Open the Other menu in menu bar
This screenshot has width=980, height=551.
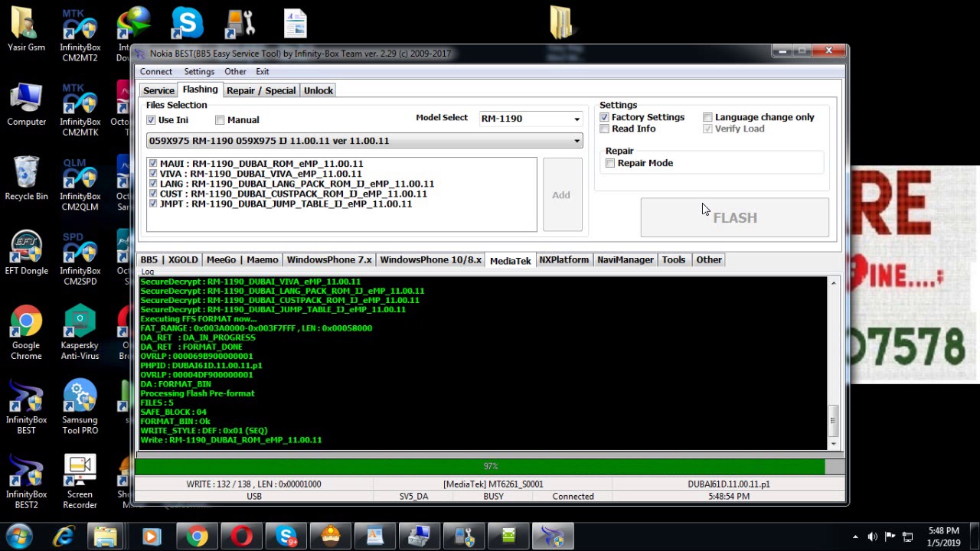pos(235,72)
